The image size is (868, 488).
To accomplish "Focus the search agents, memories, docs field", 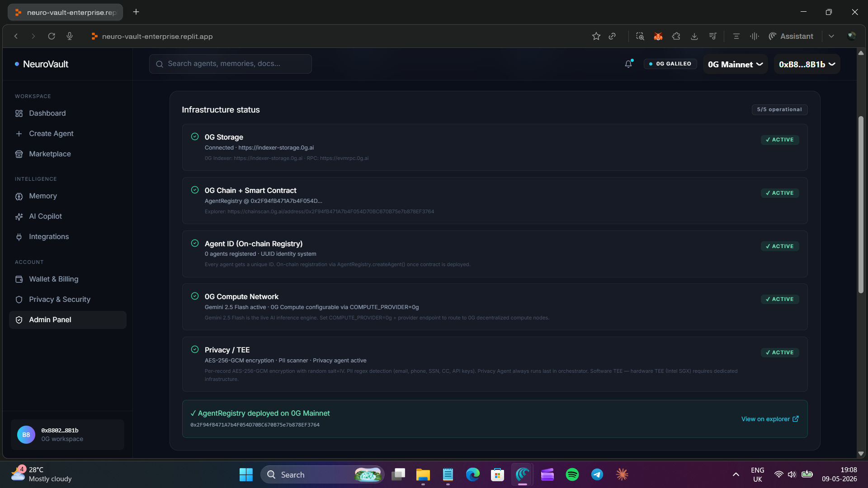I will coord(231,64).
